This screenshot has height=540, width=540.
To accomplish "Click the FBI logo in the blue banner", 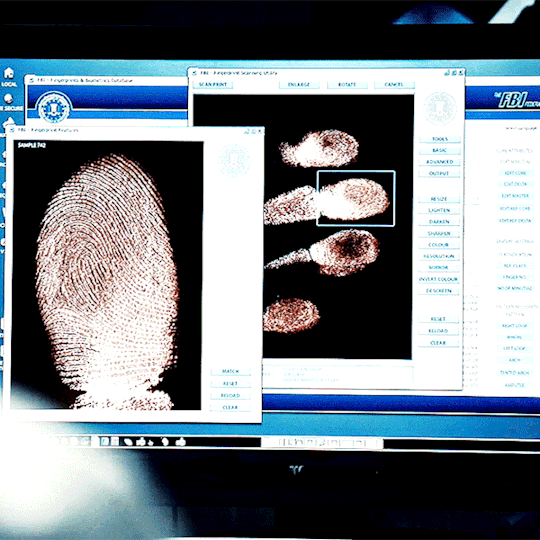I will tap(517, 100).
